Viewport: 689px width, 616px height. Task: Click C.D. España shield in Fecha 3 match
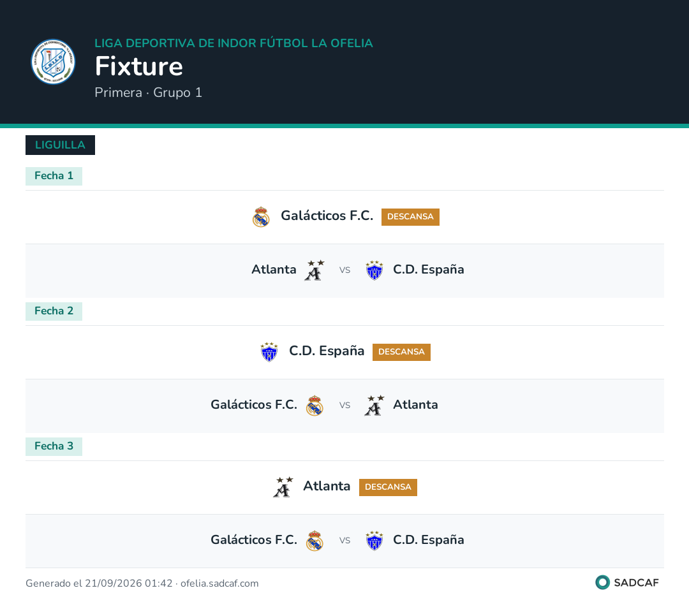[x=374, y=541]
